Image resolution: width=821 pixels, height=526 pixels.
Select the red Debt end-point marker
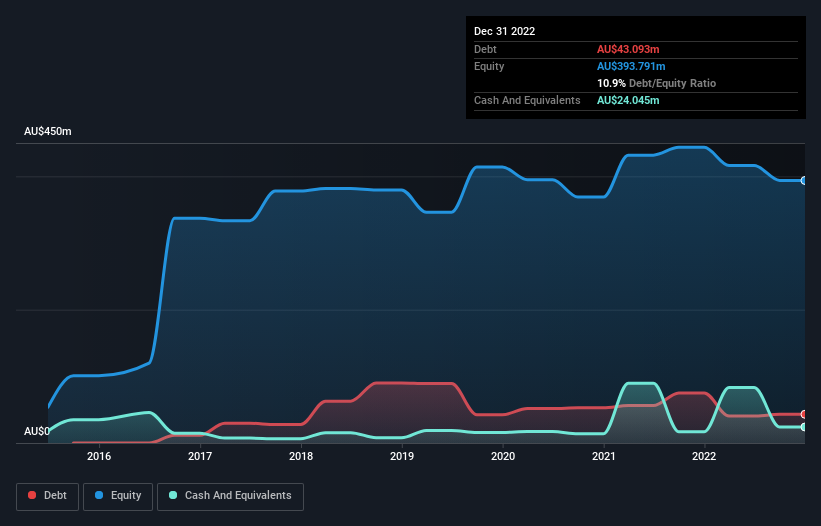click(804, 415)
